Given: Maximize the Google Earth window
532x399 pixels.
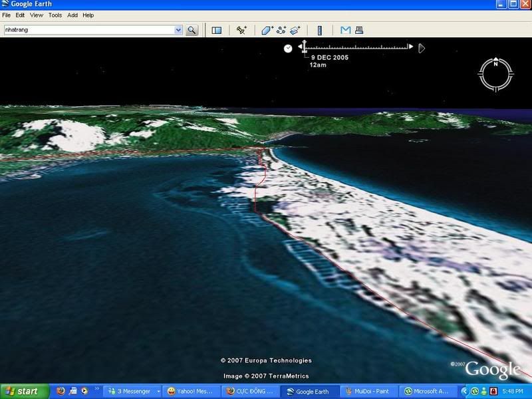Looking at the screenshot, I should [x=513, y=4].
